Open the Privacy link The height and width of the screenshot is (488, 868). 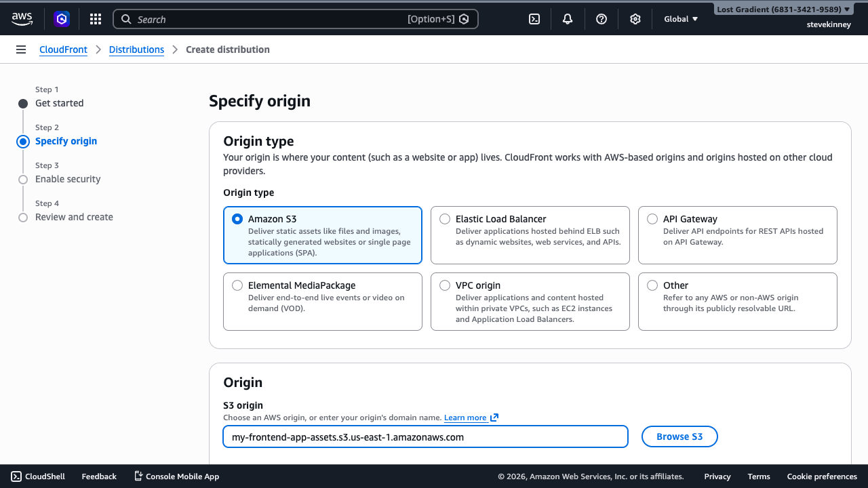tap(717, 476)
